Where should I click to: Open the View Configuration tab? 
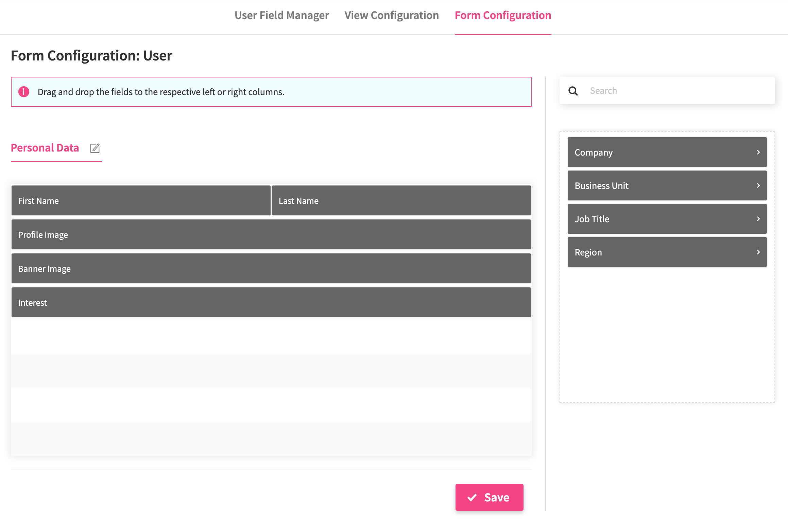pyautogui.click(x=392, y=15)
